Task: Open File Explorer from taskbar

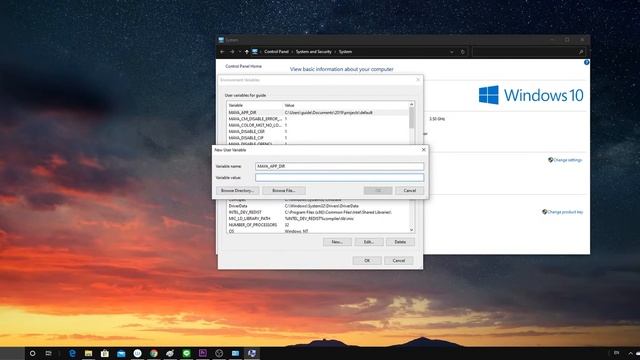Action: point(88,353)
